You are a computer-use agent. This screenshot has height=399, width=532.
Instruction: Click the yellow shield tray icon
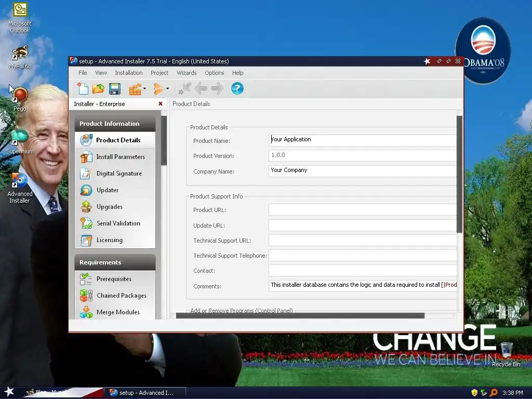click(474, 393)
